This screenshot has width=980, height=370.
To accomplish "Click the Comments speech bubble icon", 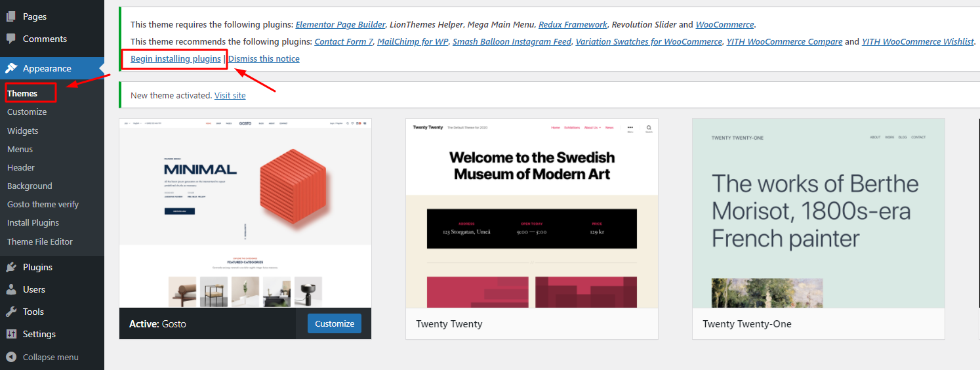I will tap(11, 39).
